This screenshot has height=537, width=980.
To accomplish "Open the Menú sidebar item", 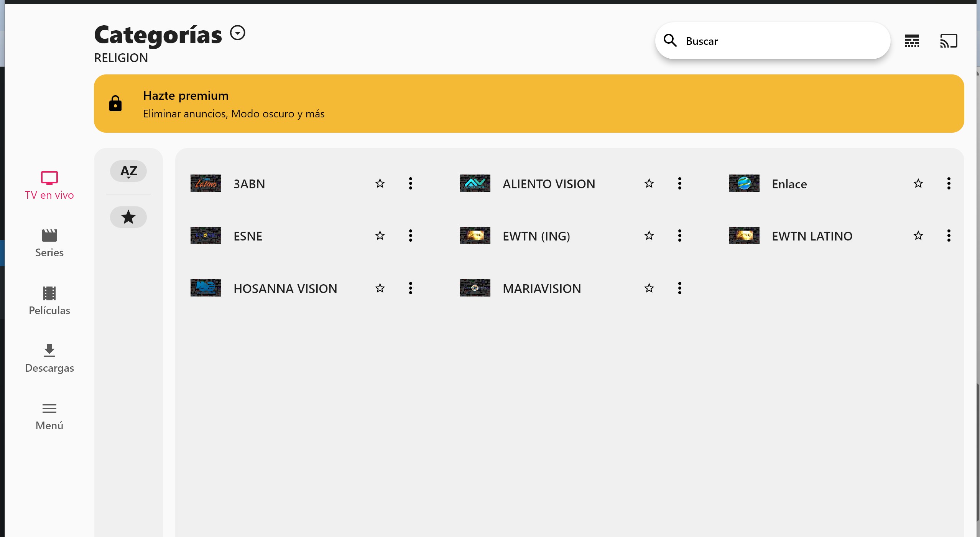I will coord(49,416).
